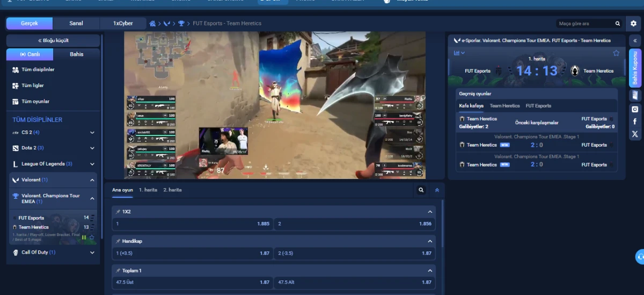Collapse the right panel with double-arrow icon
This screenshot has height=295, width=644.
point(635,40)
